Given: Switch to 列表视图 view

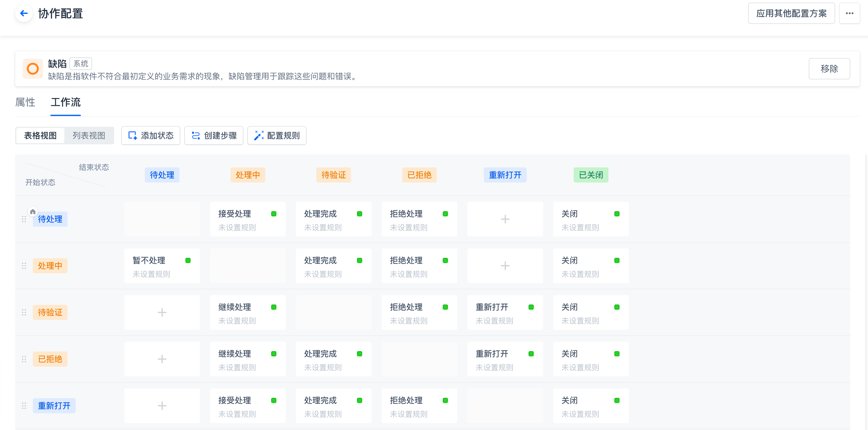Looking at the screenshot, I should click(x=88, y=135).
